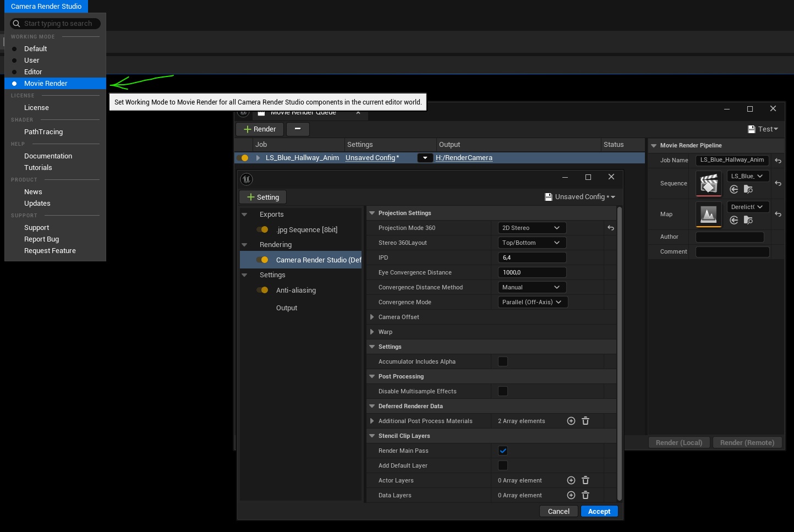794x532 pixels.
Task: Click the Author text field
Action: tap(730, 237)
